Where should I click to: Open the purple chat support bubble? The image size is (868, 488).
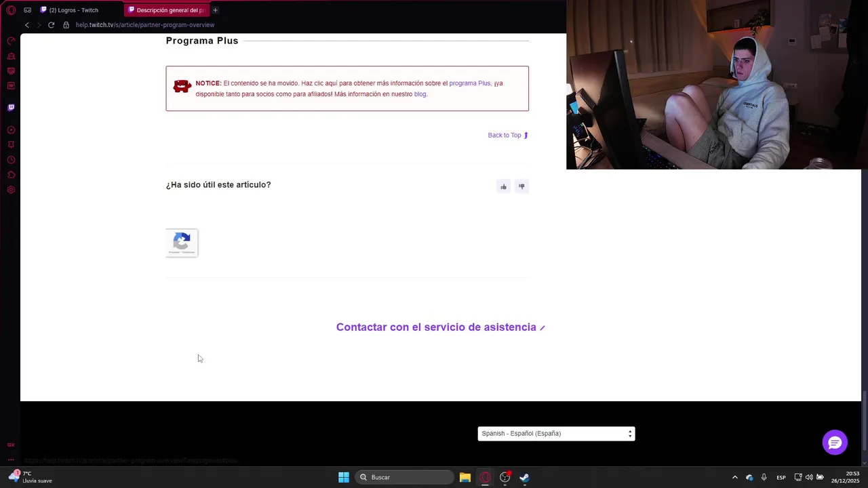coord(835,443)
